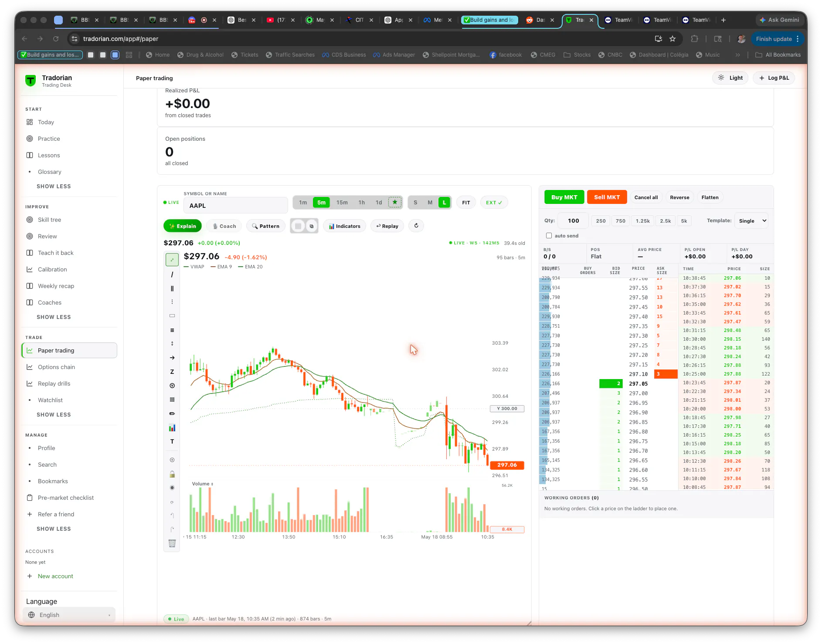Click the record dot icon in chart toolbar

[172, 488]
